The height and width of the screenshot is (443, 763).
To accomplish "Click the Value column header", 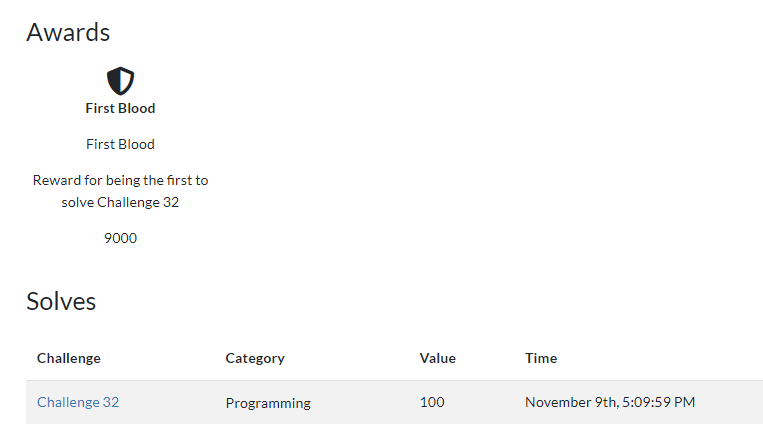I will pyautogui.click(x=437, y=358).
